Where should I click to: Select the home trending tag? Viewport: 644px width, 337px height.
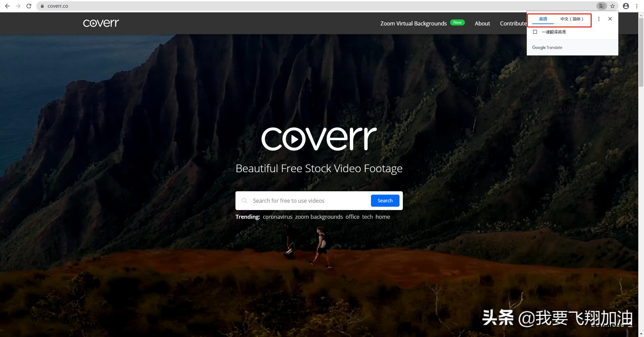[x=383, y=217]
